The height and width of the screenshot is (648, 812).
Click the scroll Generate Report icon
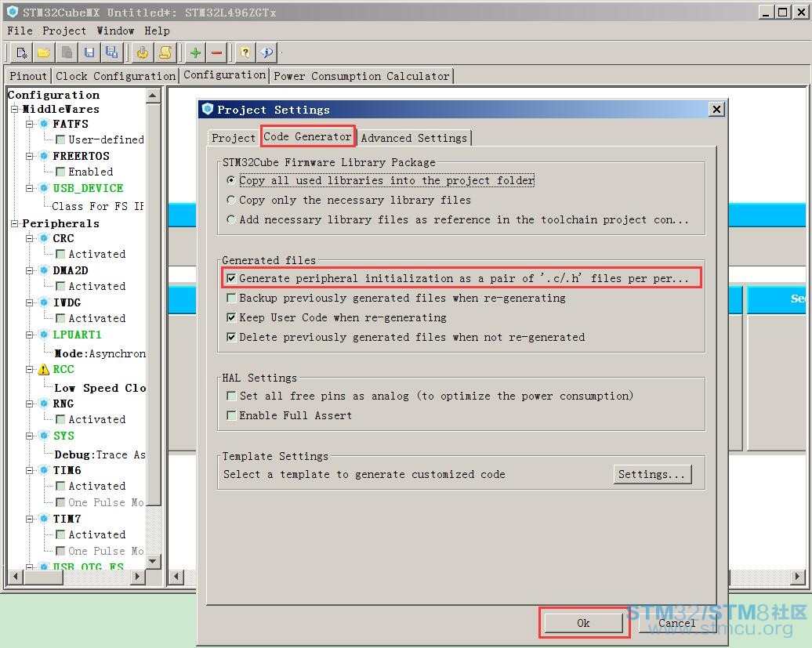[x=165, y=52]
